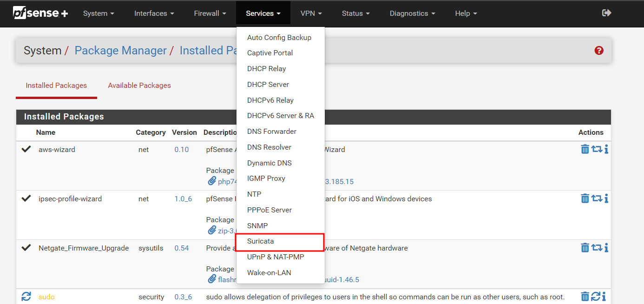
Task: Delete the ipsec-profile-wizard package with trash icon
Action: click(x=585, y=198)
